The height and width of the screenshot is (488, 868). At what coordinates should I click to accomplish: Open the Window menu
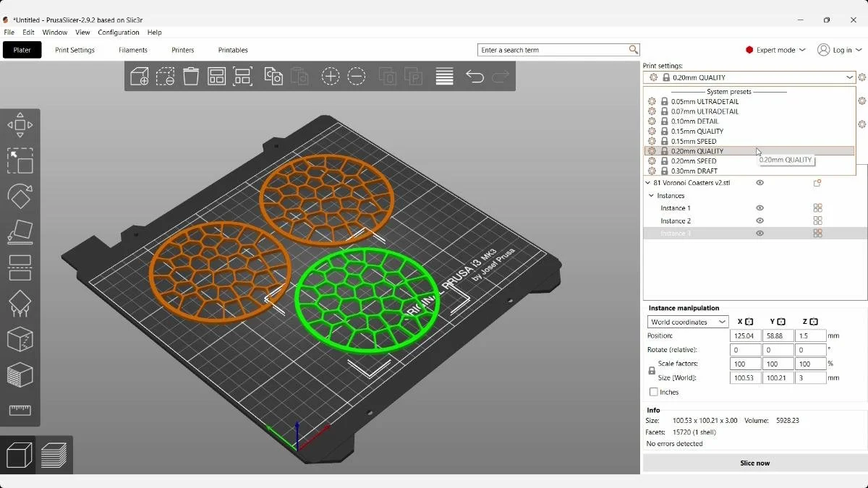pyautogui.click(x=55, y=33)
